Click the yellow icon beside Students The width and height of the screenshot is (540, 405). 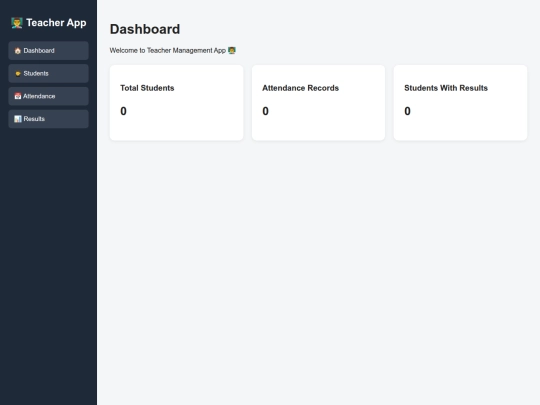[18, 73]
